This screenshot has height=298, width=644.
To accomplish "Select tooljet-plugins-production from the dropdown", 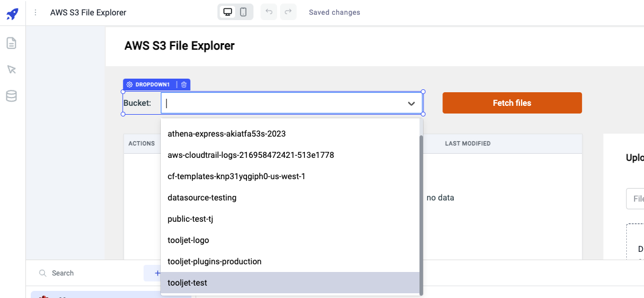I will pyautogui.click(x=214, y=261).
